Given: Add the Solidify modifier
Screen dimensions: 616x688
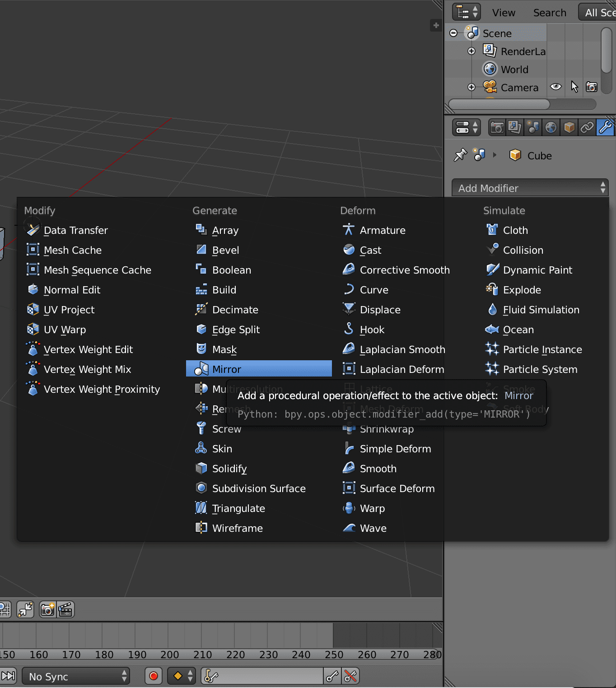Looking at the screenshot, I should click(x=259, y=469).
